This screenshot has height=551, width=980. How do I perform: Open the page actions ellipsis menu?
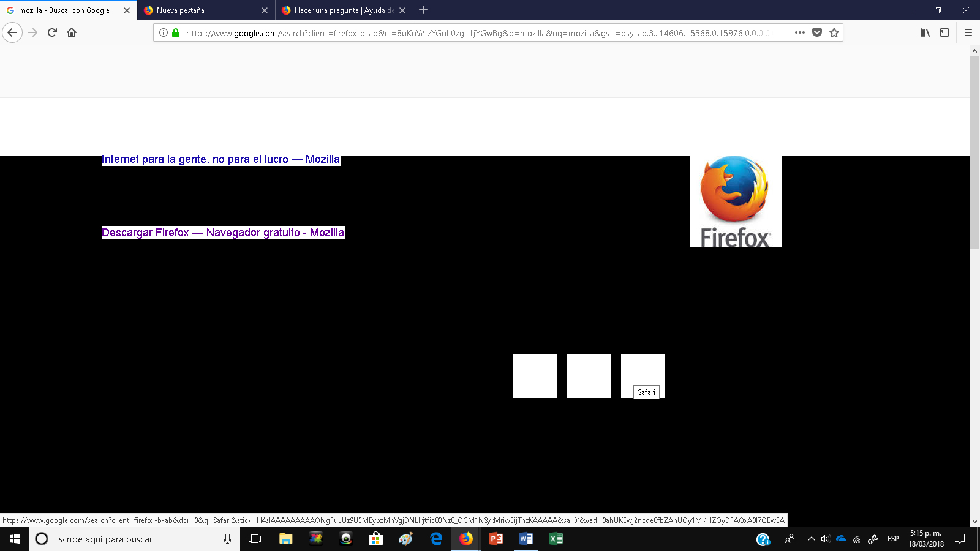pos(799,33)
